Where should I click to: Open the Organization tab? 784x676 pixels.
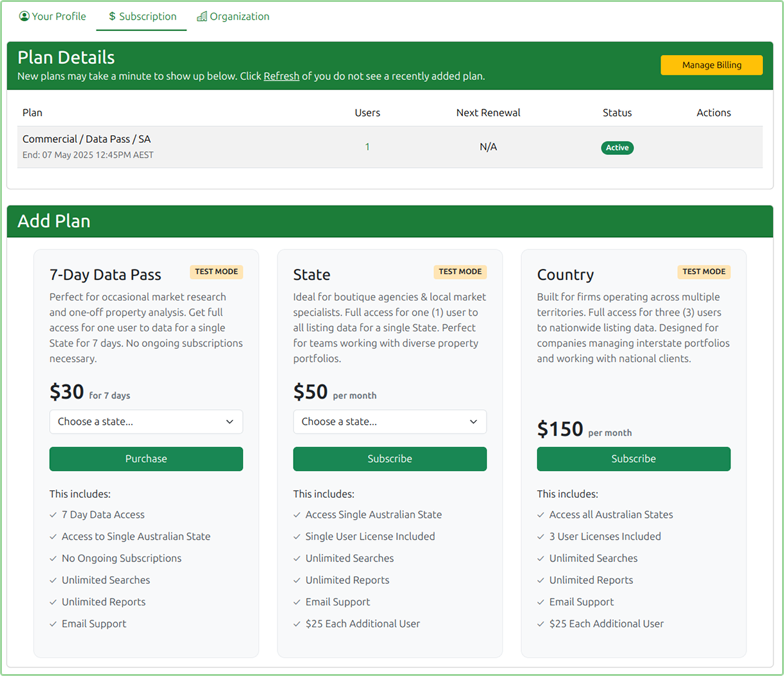coord(233,16)
